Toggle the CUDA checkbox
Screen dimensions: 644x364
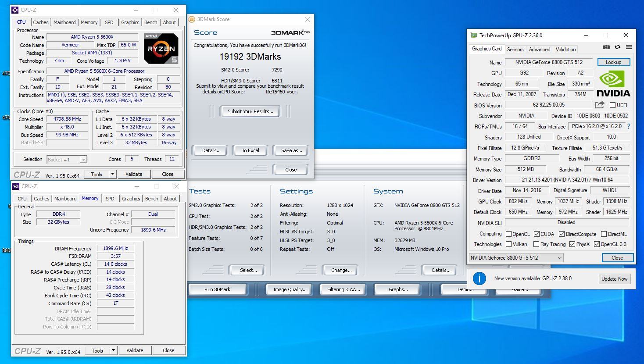[537, 234]
